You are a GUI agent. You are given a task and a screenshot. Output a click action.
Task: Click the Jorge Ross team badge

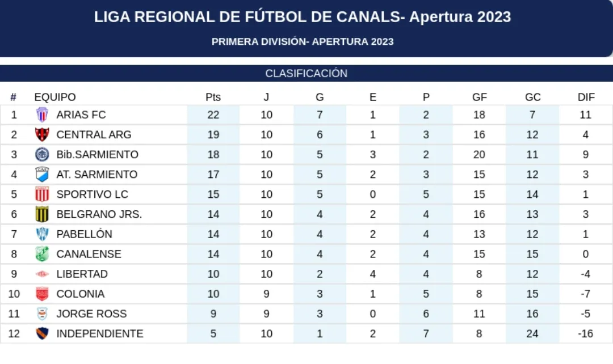click(x=42, y=314)
